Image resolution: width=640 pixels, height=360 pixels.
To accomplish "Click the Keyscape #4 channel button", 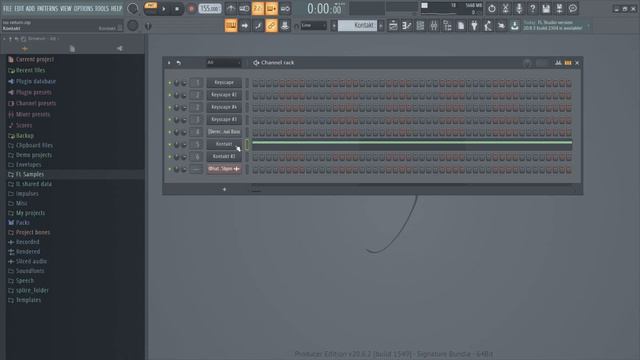I will (x=224, y=107).
